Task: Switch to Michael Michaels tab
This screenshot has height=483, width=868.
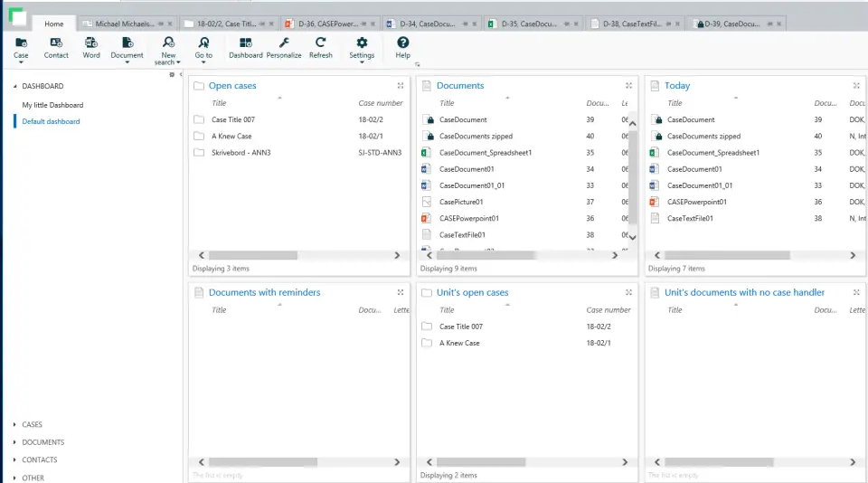Action: point(125,24)
